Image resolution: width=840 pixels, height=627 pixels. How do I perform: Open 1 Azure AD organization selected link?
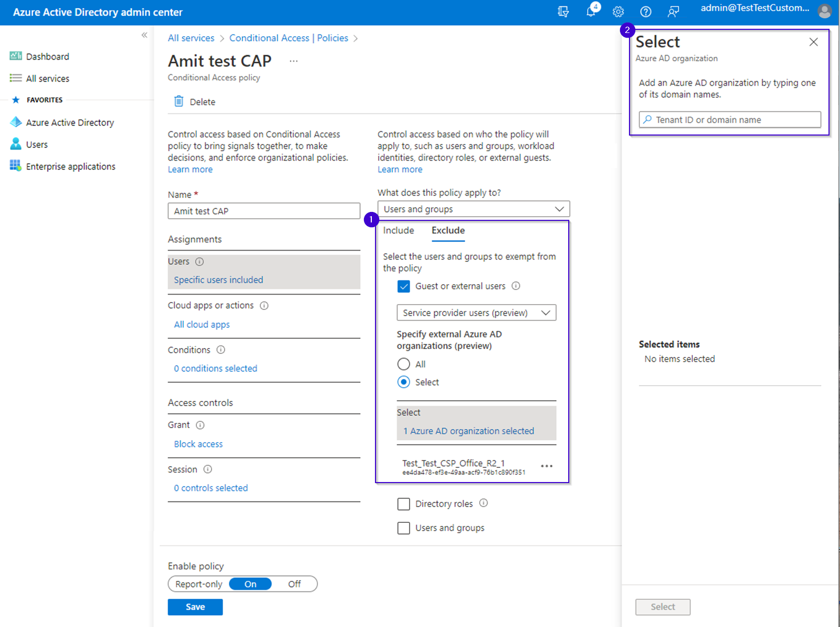pos(469,431)
